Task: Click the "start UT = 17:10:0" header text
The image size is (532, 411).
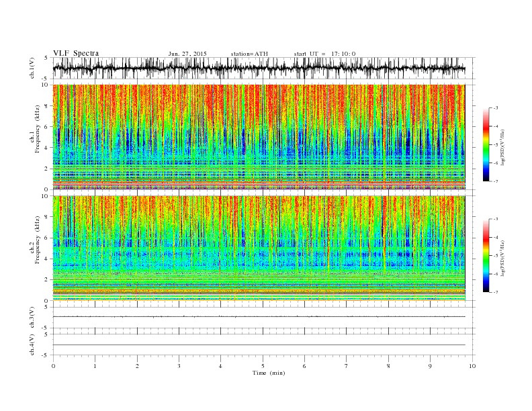Action: coord(324,54)
